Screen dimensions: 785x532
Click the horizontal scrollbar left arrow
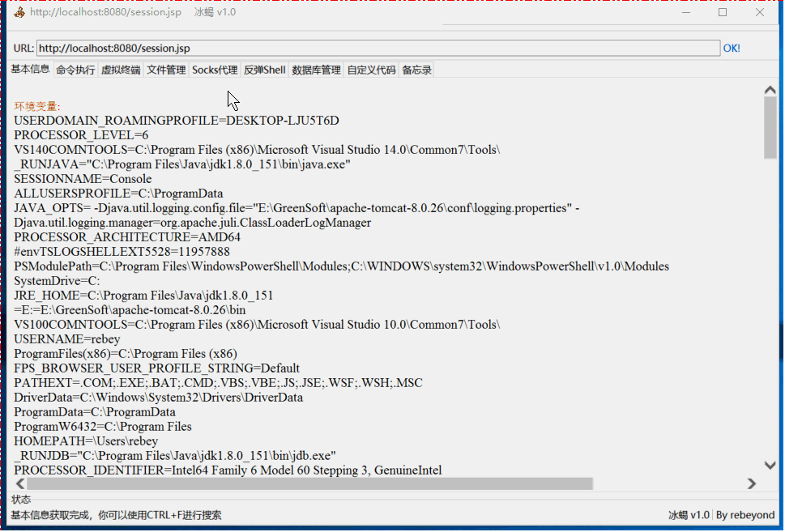click(20, 483)
